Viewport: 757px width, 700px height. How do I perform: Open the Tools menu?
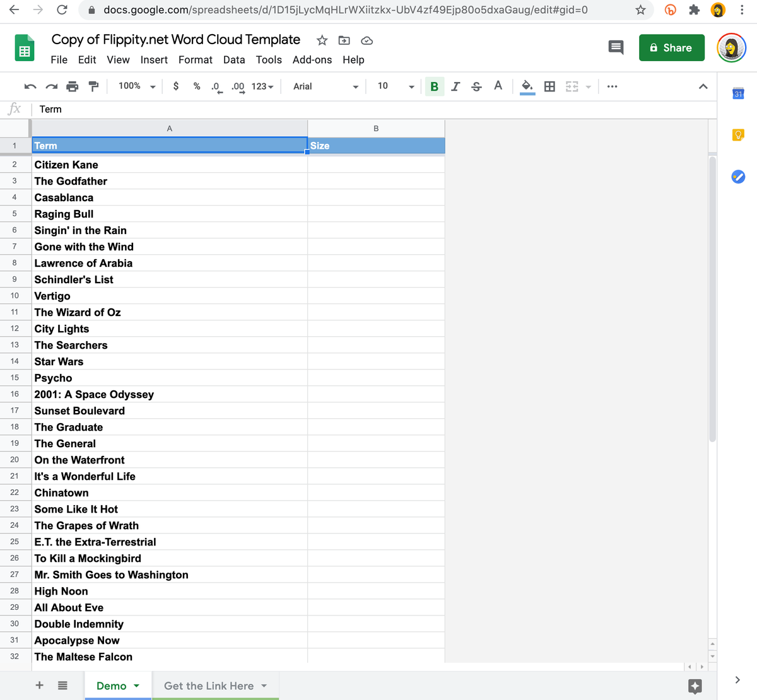pos(269,60)
